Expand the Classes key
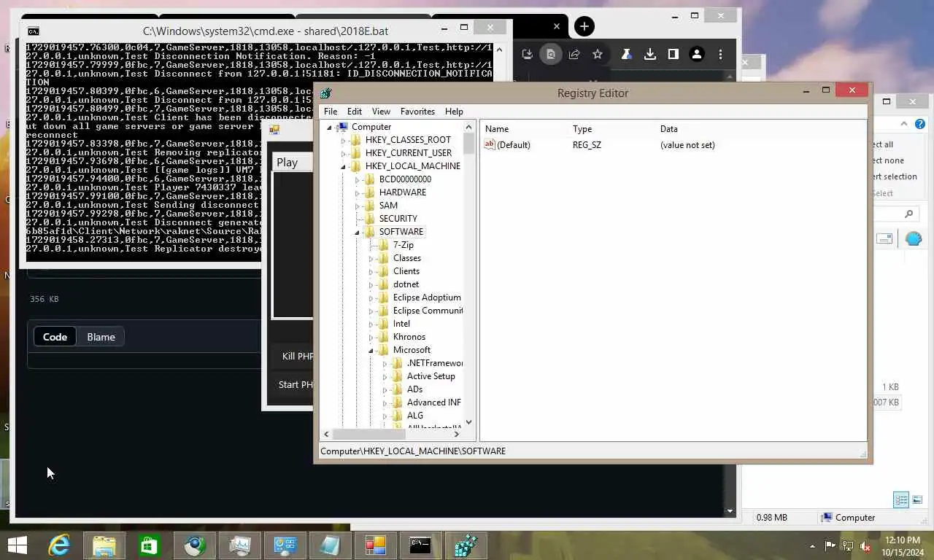Image resolution: width=934 pixels, height=560 pixels. [371, 258]
